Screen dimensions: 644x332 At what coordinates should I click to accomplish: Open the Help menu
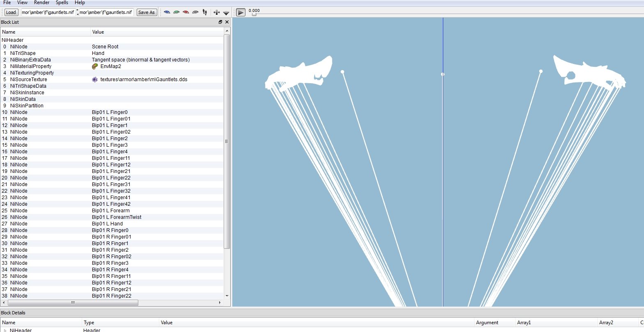tap(80, 2)
